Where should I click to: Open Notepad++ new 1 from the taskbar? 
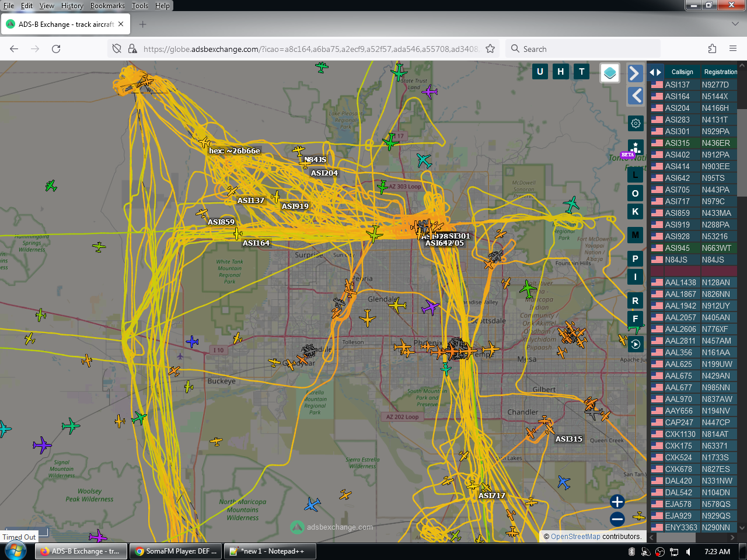[271, 551]
